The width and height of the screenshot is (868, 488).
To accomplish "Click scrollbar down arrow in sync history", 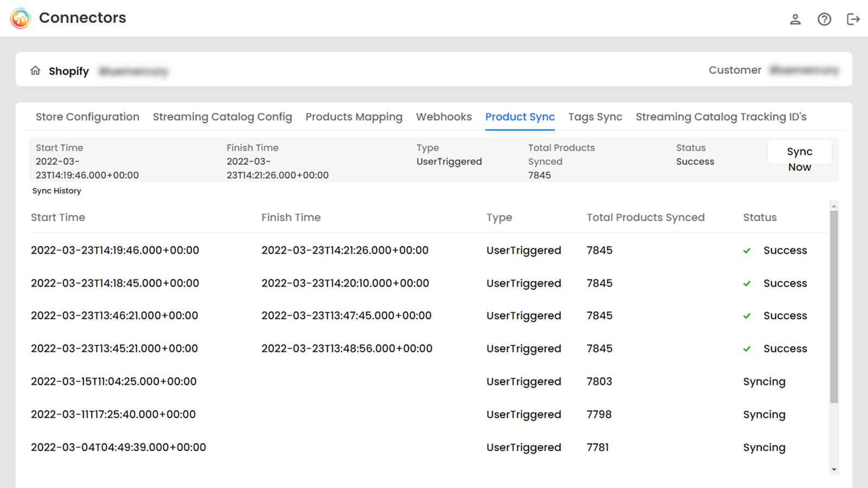I will (834, 470).
